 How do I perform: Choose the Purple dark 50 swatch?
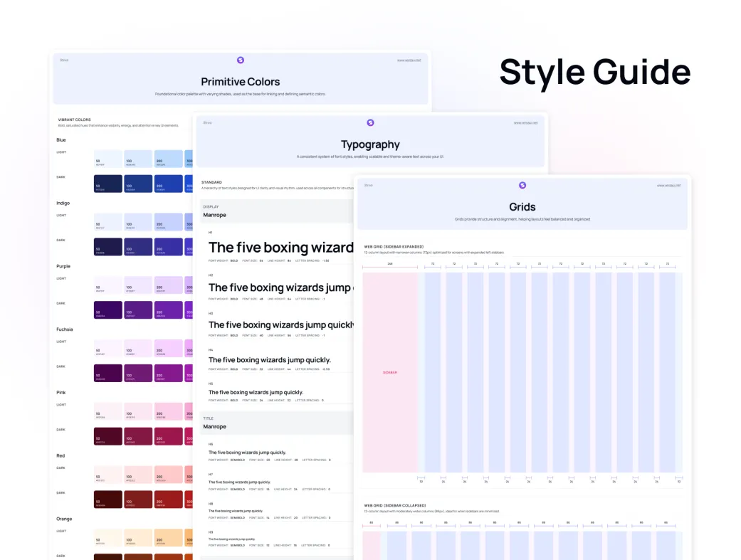(x=108, y=310)
